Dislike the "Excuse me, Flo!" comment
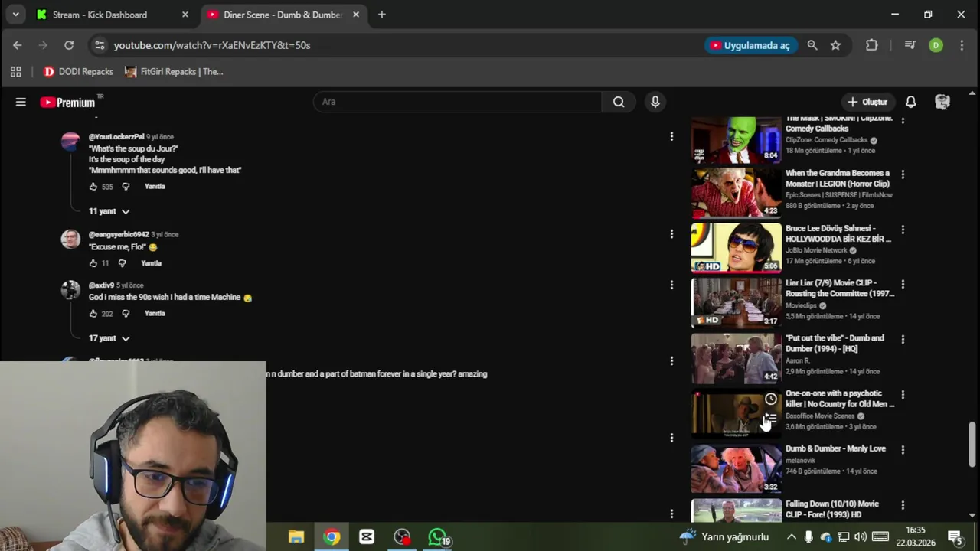 [122, 263]
